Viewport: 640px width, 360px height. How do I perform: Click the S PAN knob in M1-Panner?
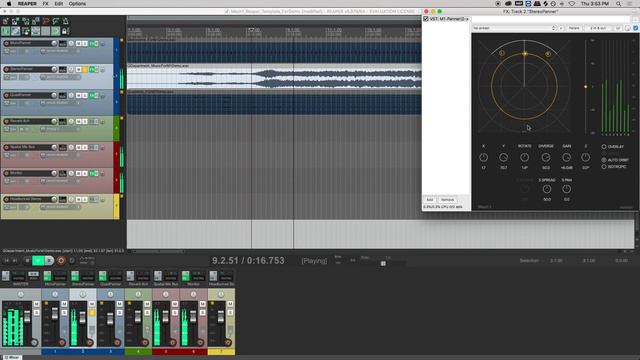tap(566, 189)
